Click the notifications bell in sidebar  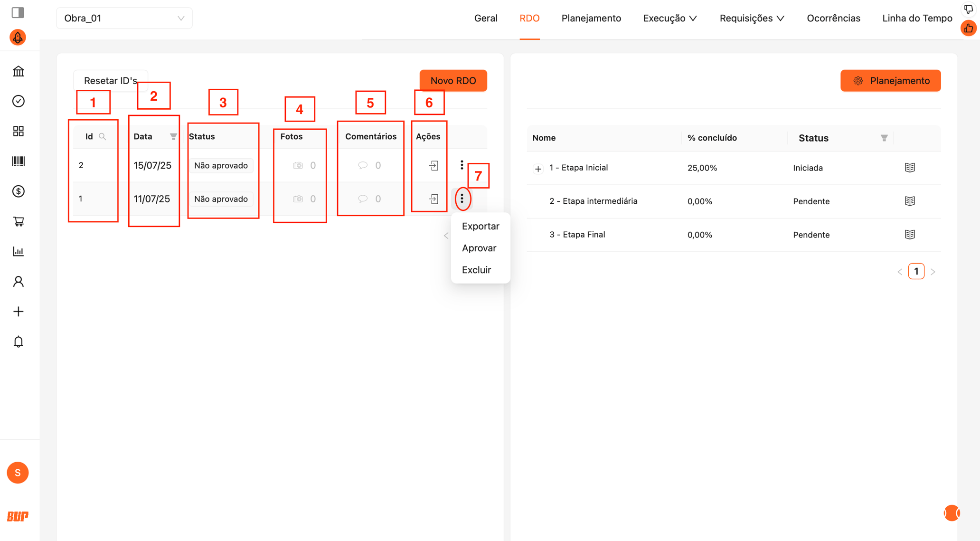point(18,342)
